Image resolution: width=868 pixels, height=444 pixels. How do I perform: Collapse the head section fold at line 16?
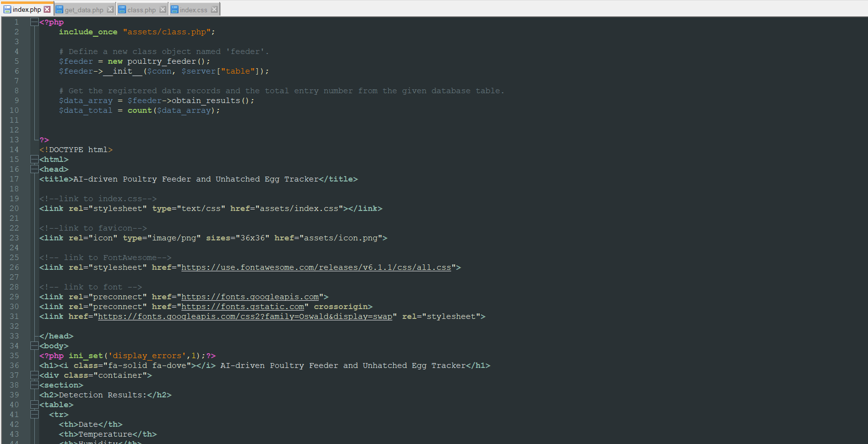[34, 169]
